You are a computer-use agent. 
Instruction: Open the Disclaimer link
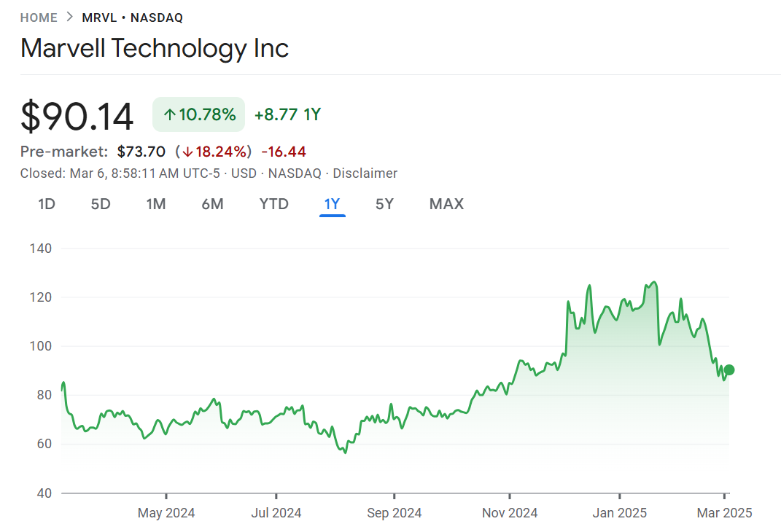coord(365,173)
